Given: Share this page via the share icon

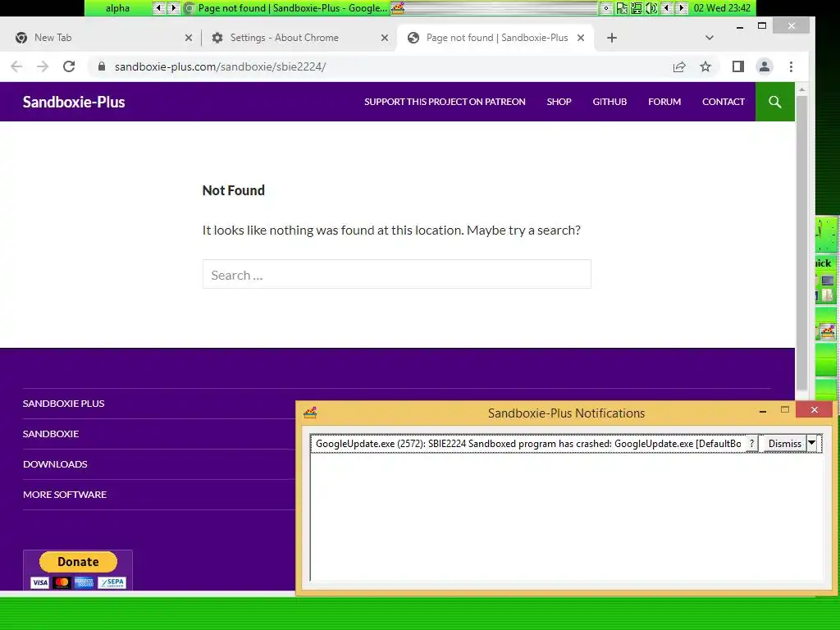Looking at the screenshot, I should coord(679,66).
